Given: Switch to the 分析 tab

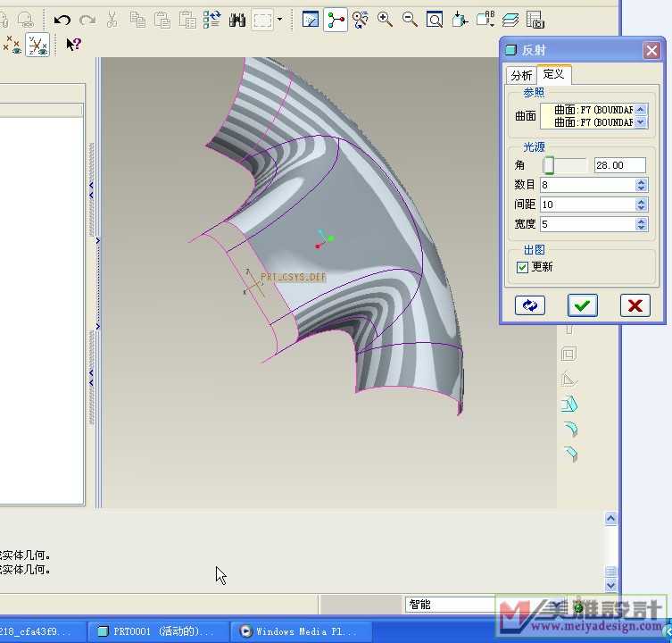Looking at the screenshot, I should click(x=521, y=76).
